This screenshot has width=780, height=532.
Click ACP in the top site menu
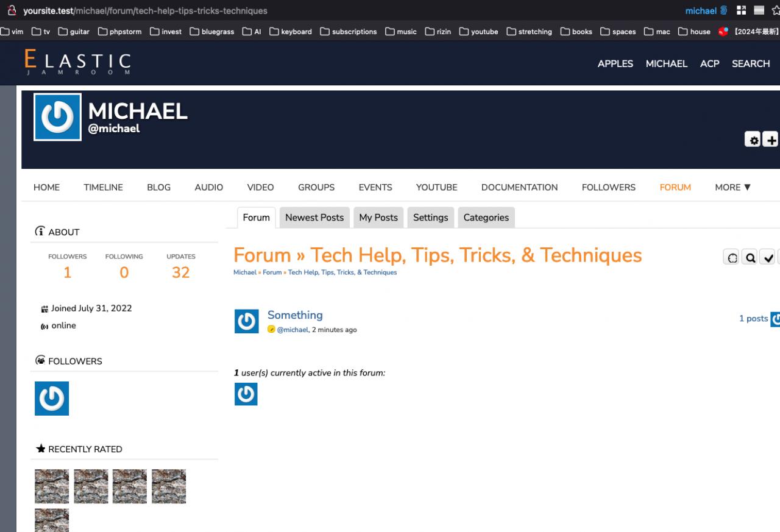709,63
